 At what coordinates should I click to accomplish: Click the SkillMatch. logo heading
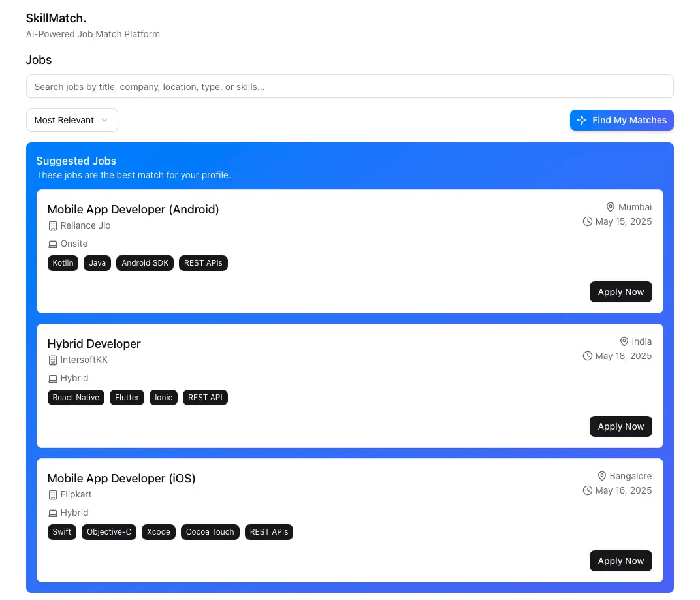click(x=56, y=18)
